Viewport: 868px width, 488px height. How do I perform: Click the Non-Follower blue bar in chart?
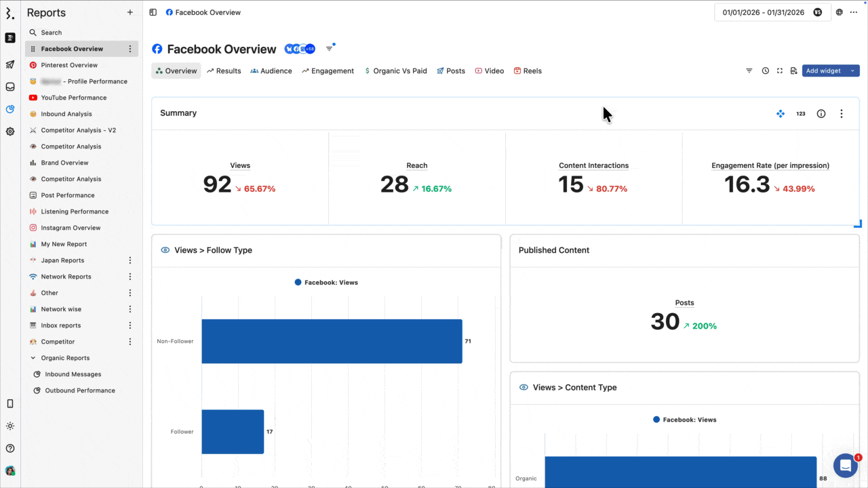click(332, 341)
